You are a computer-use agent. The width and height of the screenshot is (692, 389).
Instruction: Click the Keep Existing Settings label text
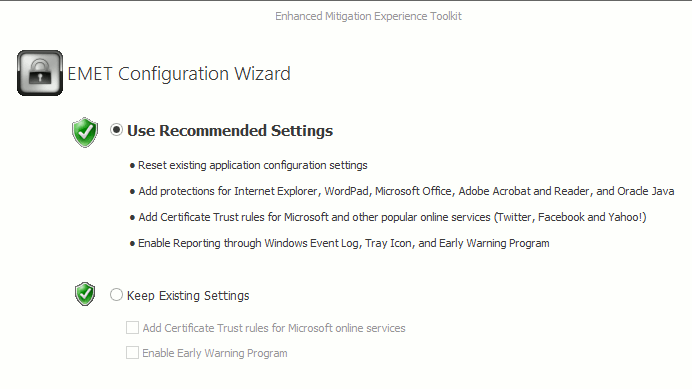pos(188,295)
